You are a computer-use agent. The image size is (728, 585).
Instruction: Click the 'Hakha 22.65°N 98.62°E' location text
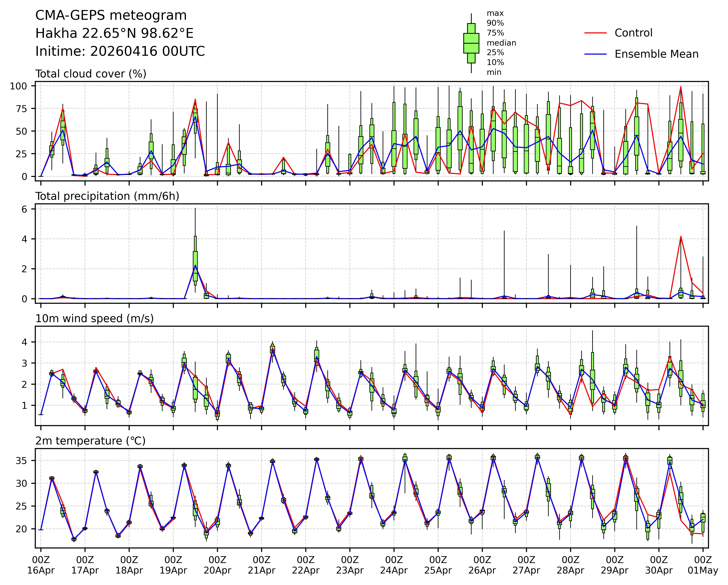(114, 33)
